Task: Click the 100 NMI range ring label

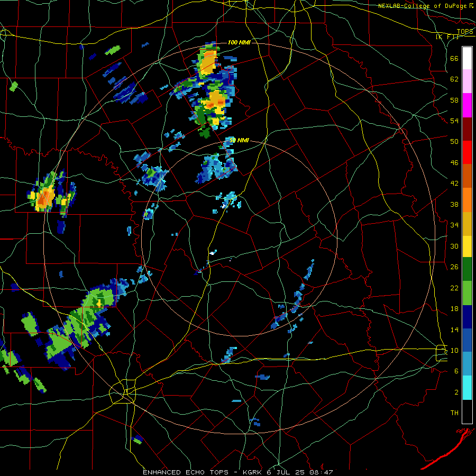Action: (239, 42)
